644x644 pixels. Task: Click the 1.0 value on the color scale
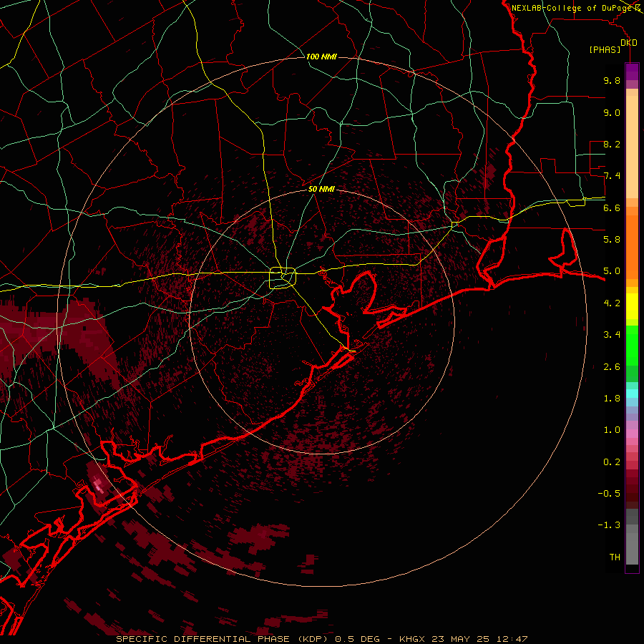coord(612,430)
